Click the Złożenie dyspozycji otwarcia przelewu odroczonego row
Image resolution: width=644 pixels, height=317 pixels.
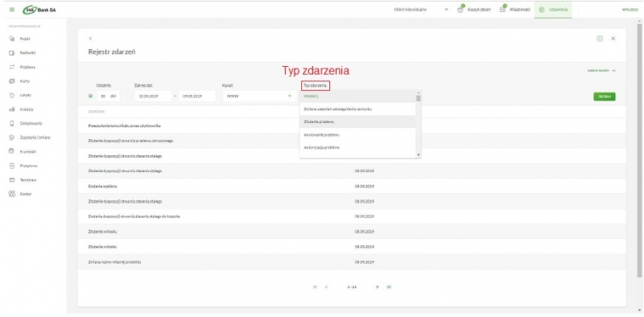coord(352,141)
